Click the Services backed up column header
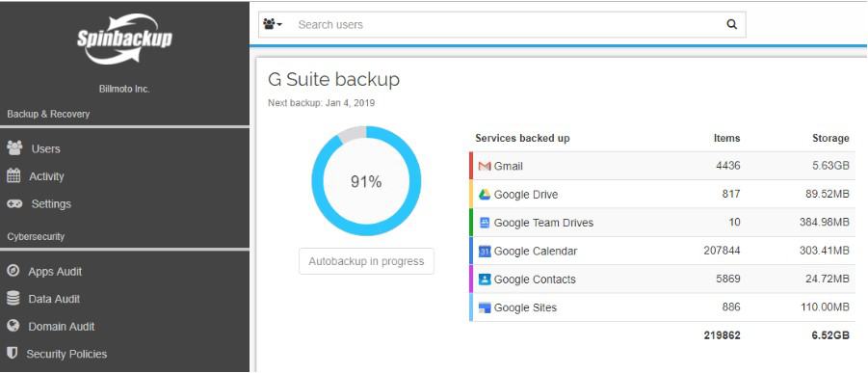Viewport: 868px width, 373px height. 522,138
